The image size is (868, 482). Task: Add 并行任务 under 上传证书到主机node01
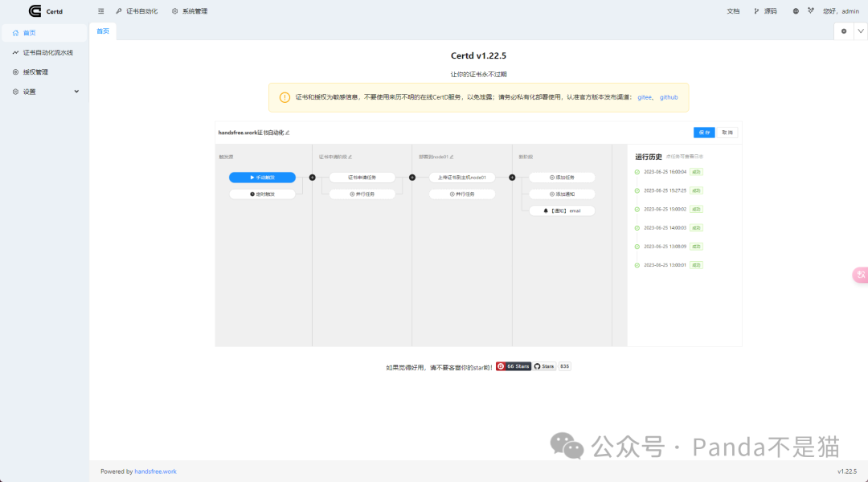[x=462, y=194]
